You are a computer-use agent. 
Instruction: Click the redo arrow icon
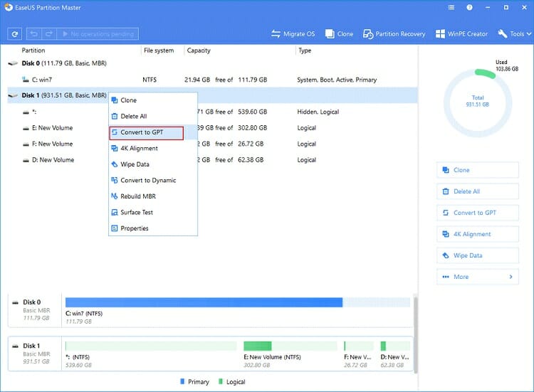(48, 33)
